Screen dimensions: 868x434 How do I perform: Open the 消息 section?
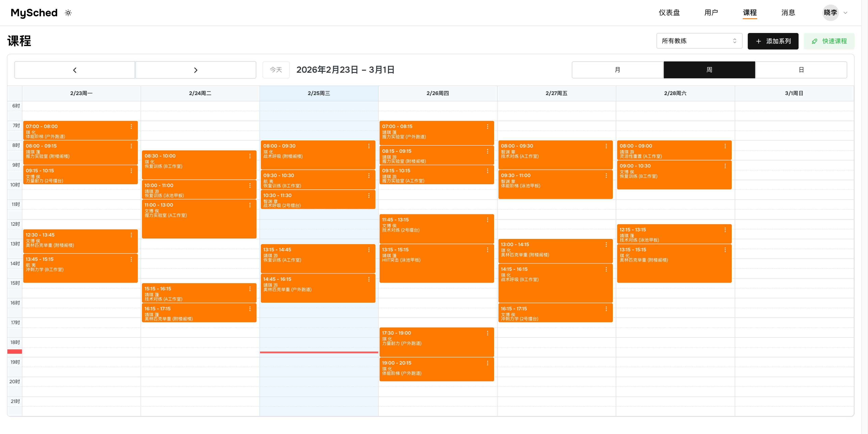pyautogui.click(x=788, y=12)
